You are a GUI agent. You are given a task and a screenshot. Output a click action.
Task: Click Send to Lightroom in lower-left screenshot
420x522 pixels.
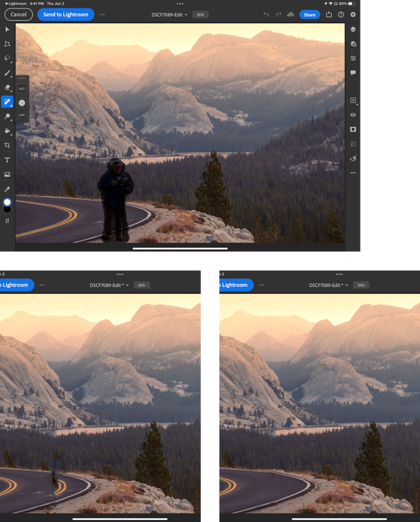(x=15, y=285)
